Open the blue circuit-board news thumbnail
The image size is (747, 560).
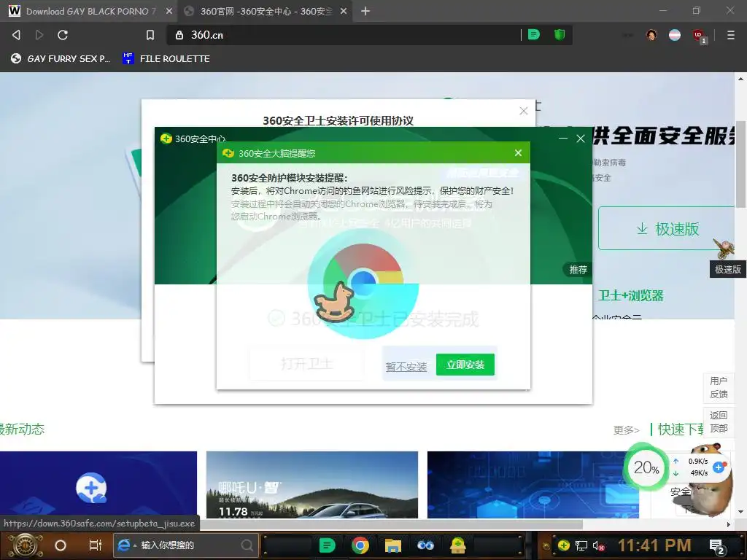point(533,485)
